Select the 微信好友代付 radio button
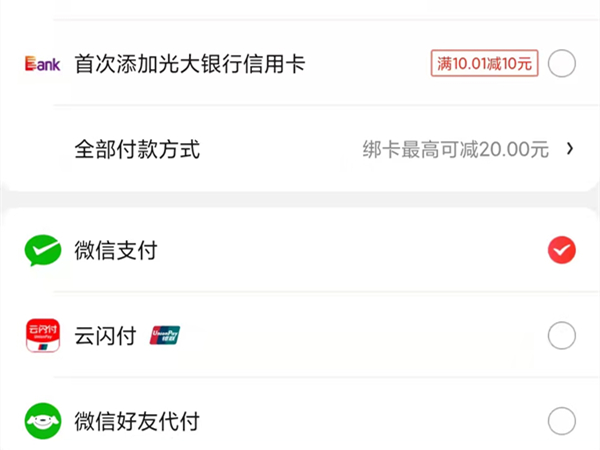The height and width of the screenshot is (450, 600). coord(562,420)
